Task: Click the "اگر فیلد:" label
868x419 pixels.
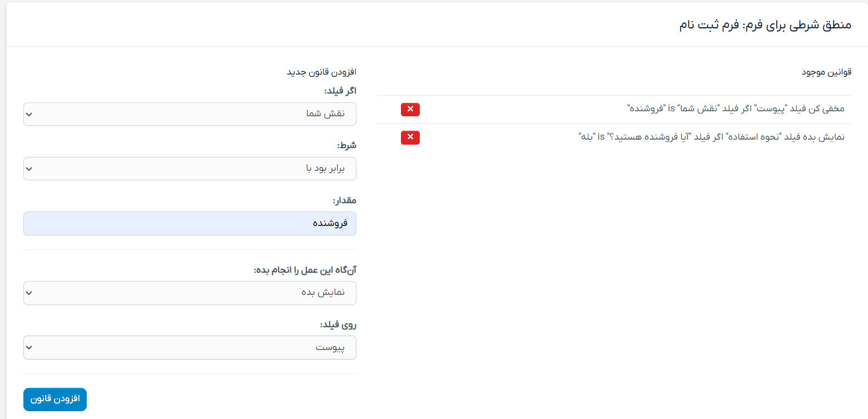Action: pyautogui.click(x=340, y=91)
